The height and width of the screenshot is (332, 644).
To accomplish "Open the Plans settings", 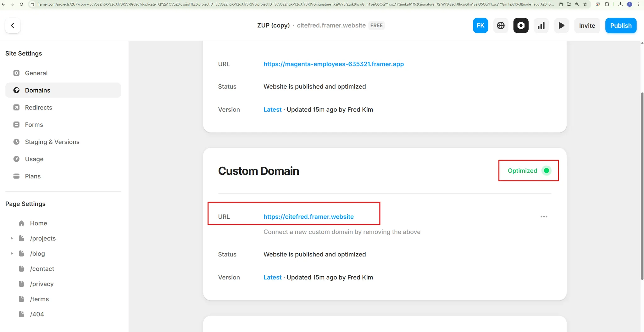I will tap(63, 176).
